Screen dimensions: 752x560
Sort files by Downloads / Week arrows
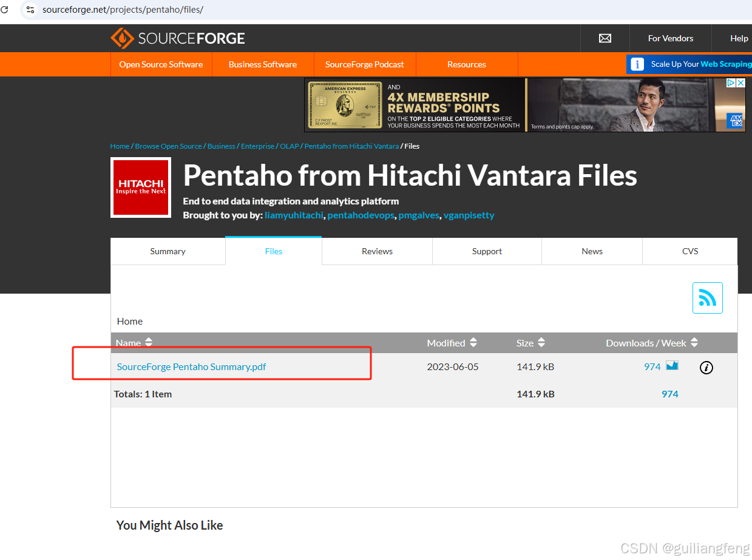point(694,343)
